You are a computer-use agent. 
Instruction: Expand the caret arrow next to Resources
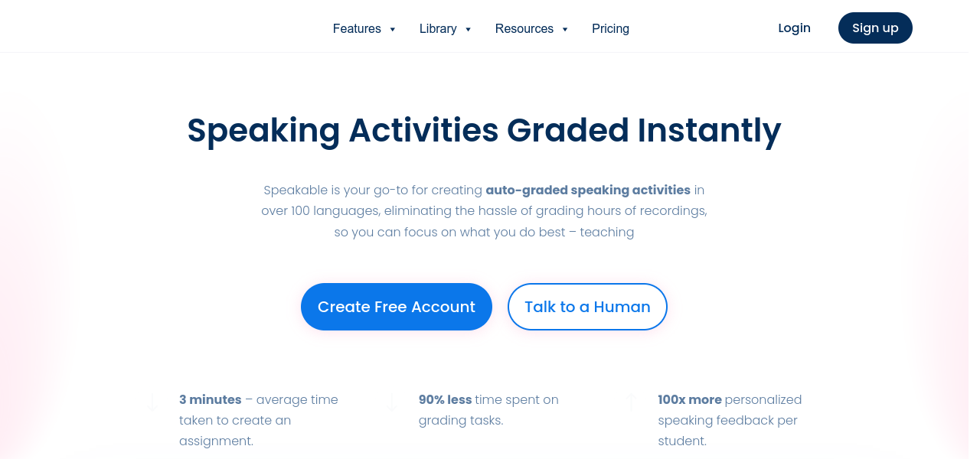565,29
